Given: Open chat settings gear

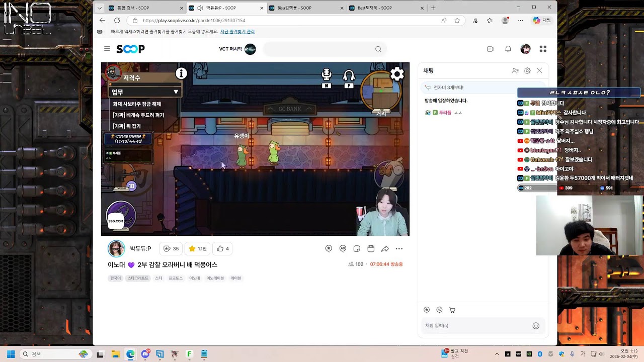Looking at the screenshot, I should 527,71.
